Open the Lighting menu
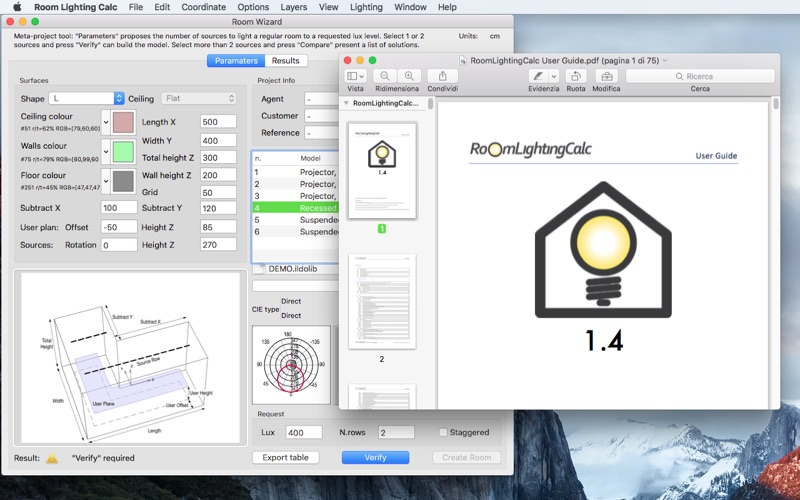Viewport: 800px width, 500px height. pos(366,7)
